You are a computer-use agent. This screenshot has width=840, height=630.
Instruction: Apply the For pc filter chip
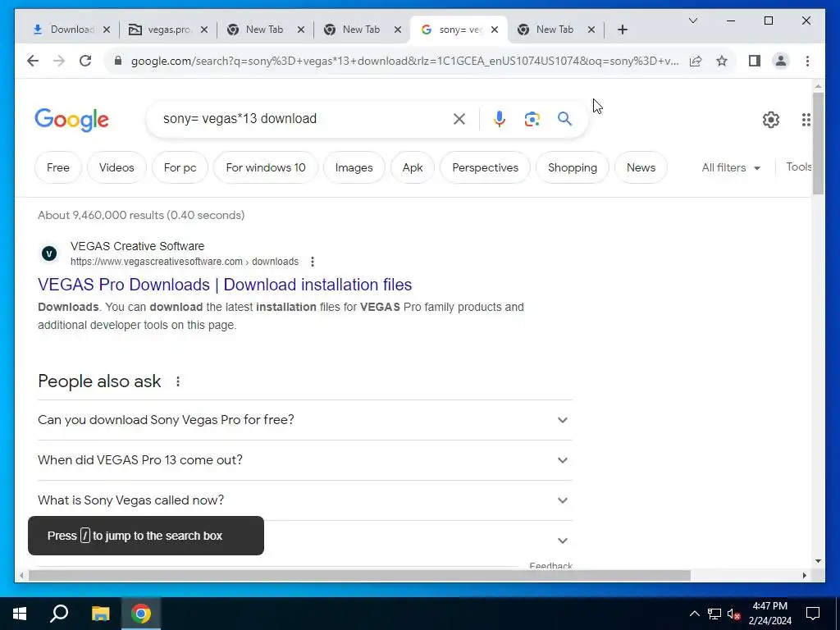pyautogui.click(x=180, y=167)
